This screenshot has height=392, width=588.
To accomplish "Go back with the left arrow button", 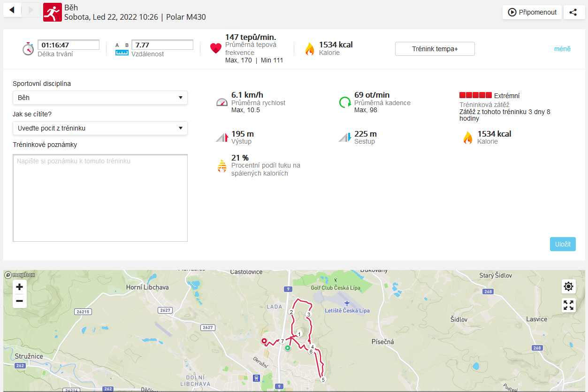I will point(12,9).
